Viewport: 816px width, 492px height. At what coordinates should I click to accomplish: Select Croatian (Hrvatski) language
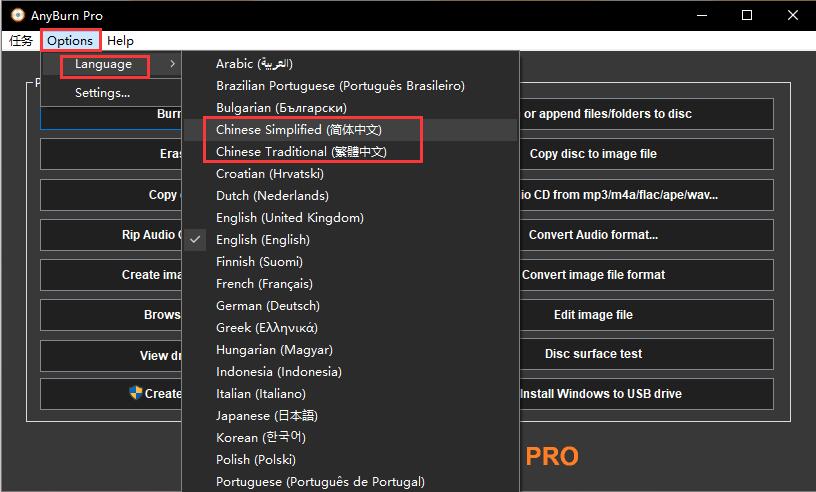click(x=350, y=173)
